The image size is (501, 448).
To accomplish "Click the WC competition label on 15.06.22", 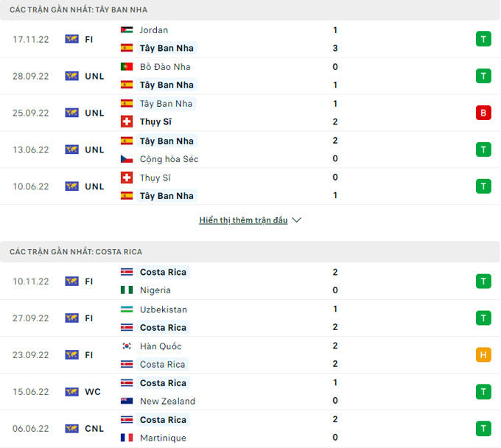I will [93, 392].
